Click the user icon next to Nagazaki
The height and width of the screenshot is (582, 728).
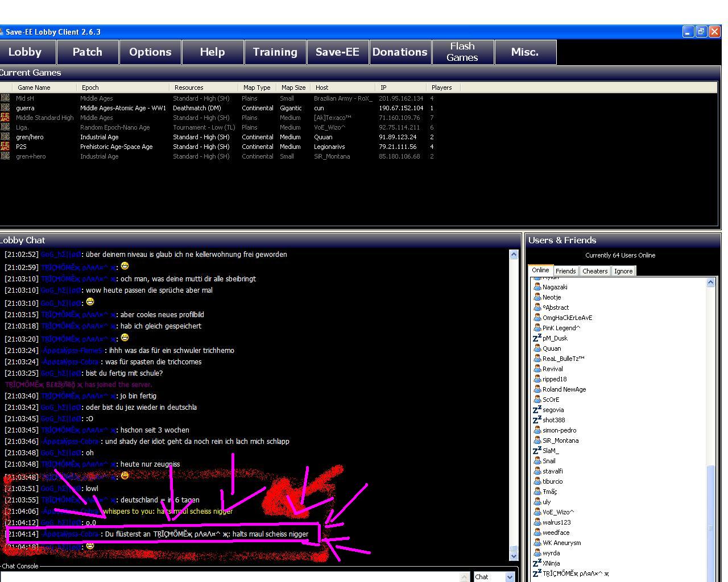537,287
